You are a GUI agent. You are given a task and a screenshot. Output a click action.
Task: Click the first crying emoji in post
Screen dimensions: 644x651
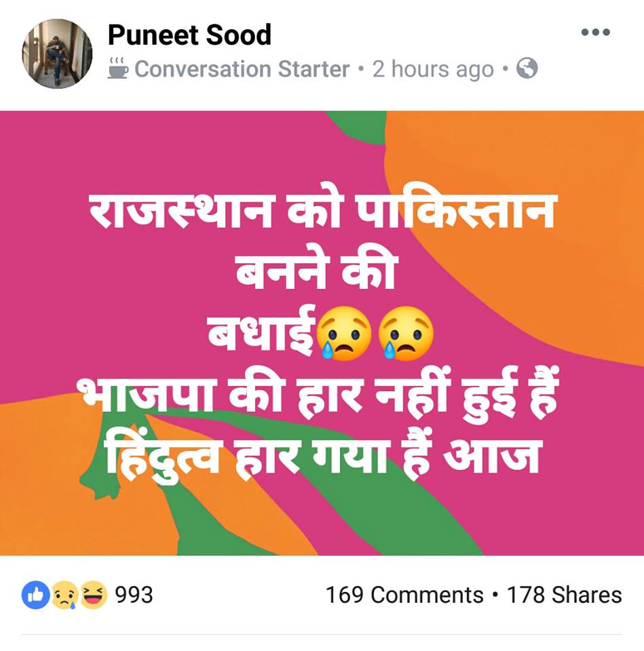345,334
